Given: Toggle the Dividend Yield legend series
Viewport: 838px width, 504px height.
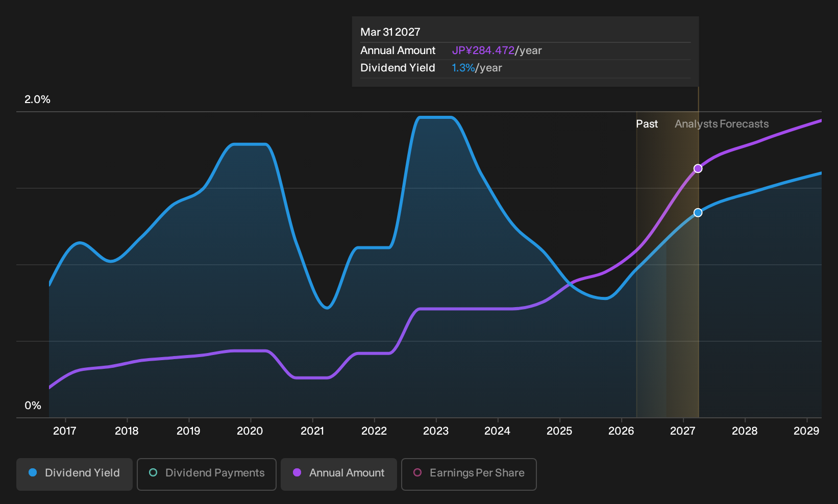Looking at the screenshot, I should pos(75,474).
